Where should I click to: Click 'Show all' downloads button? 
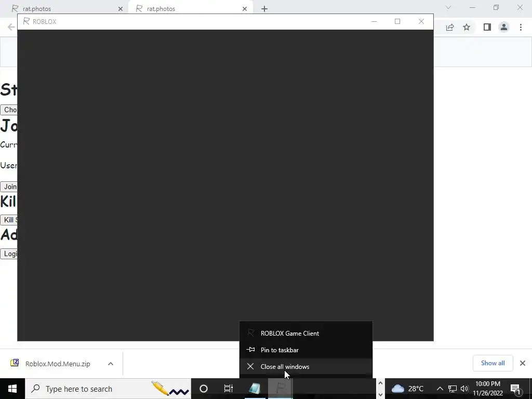tap(493, 363)
